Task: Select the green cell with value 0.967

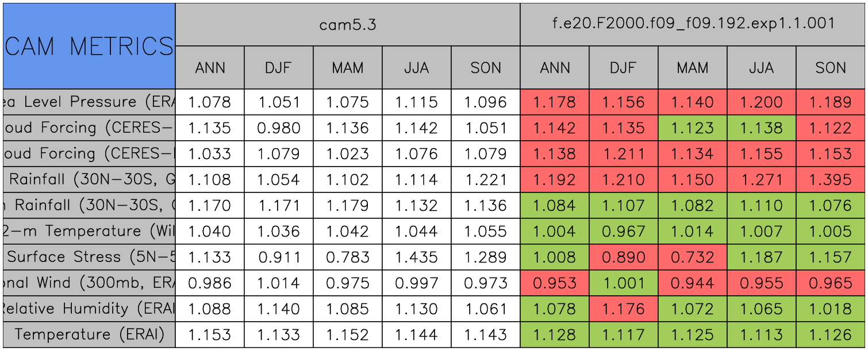Action: 623,232
